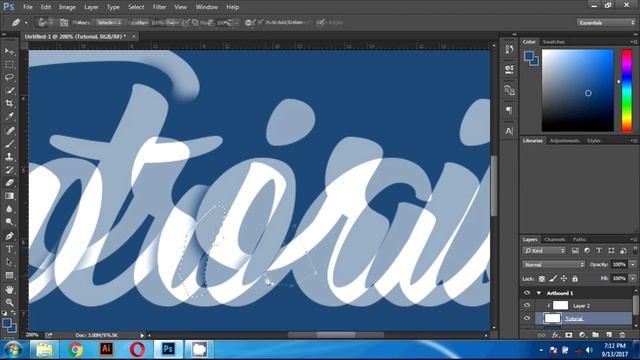Hide the Artboard 1 group
The height and width of the screenshot is (360, 640).
[x=527, y=293]
